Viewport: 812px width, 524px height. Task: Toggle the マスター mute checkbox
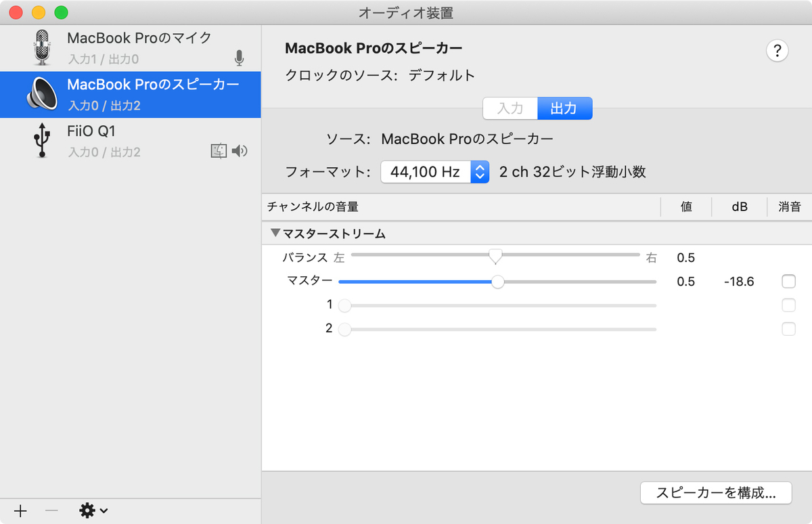click(x=788, y=281)
